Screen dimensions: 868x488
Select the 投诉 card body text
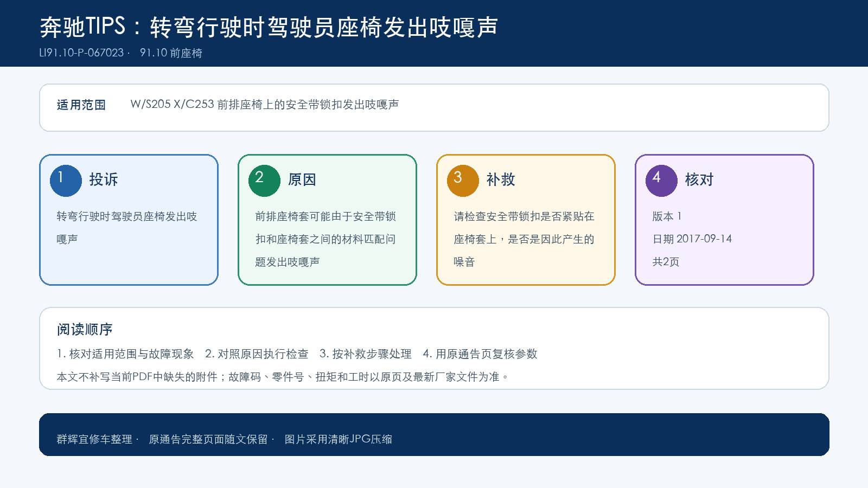click(127, 228)
